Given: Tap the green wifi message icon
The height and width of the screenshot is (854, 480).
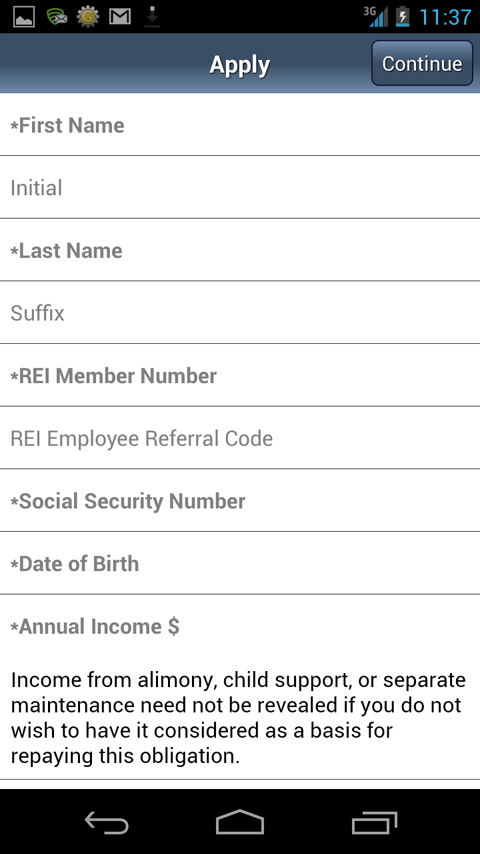Looking at the screenshot, I should click(56, 16).
